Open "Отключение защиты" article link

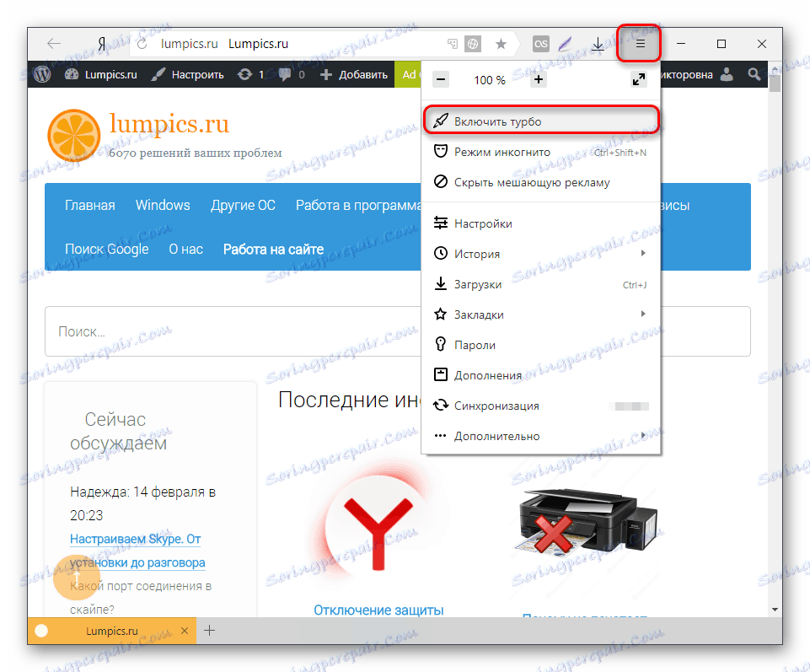(x=378, y=610)
